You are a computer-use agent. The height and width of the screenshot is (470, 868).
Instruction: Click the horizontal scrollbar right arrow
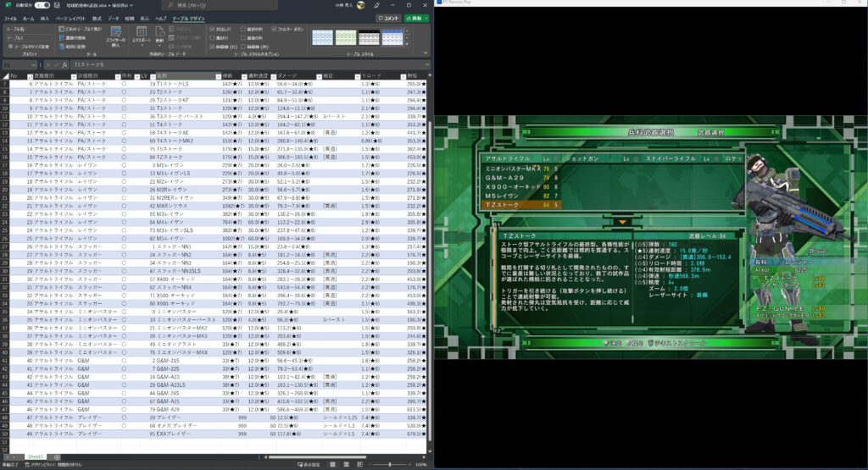coord(424,457)
